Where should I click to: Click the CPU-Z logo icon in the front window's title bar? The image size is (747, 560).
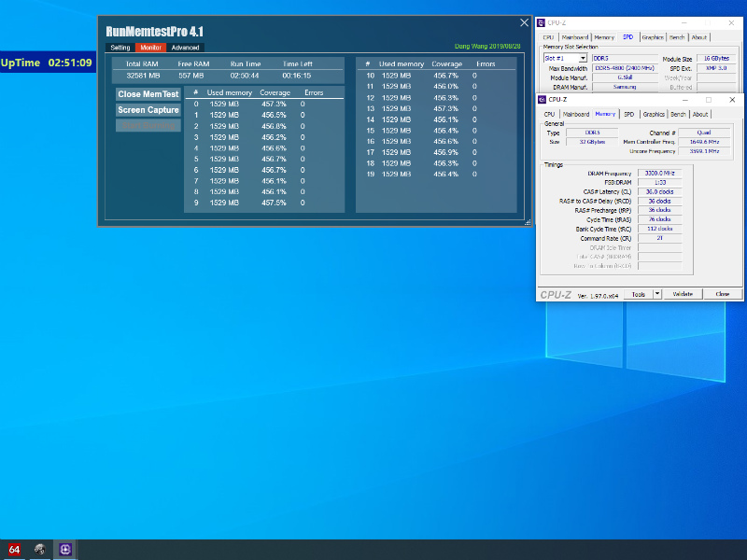point(543,99)
